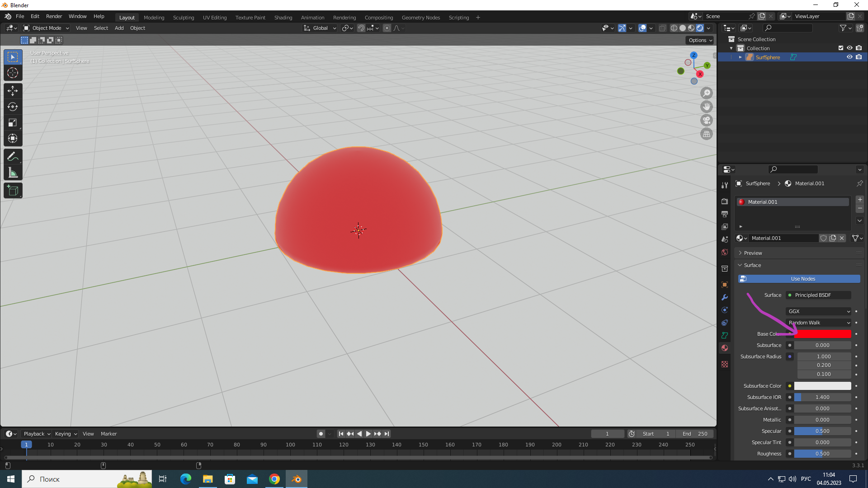868x488 pixels.
Task: Hide SurfSphere in viewport via eye icon
Action: 849,57
